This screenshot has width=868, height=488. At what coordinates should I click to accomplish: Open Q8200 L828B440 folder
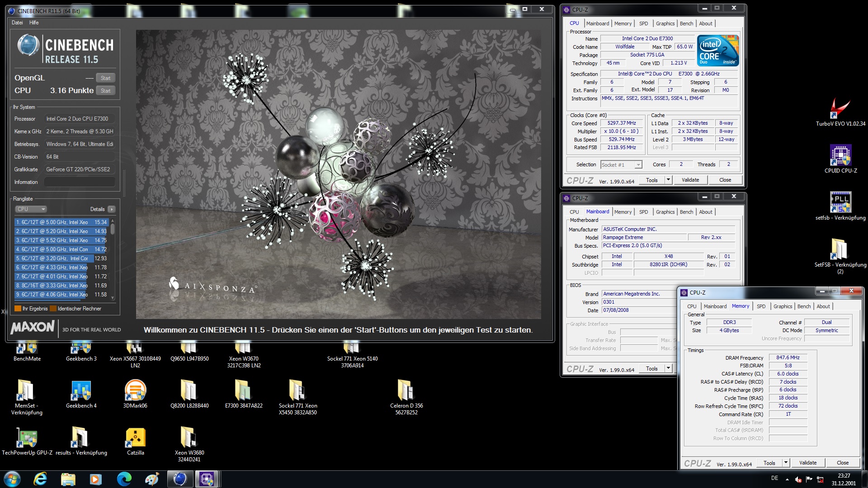[189, 394]
